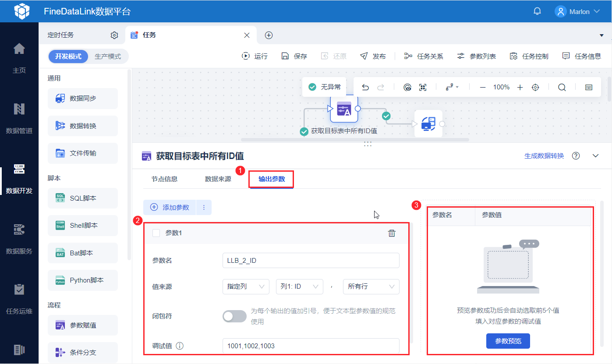Open the 指定列 value source dropdown

tap(246, 286)
